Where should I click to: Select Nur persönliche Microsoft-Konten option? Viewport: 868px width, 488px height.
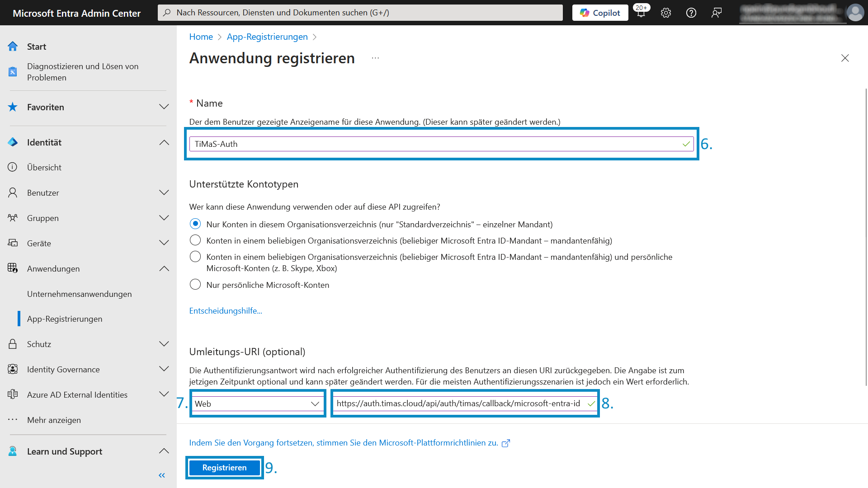point(195,284)
